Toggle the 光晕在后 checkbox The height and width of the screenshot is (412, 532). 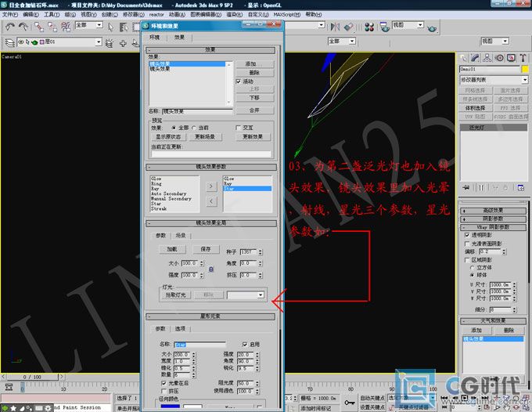(164, 383)
